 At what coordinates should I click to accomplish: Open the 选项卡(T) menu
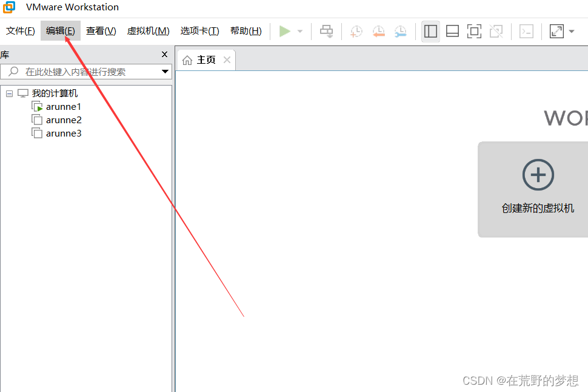[x=199, y=31]
